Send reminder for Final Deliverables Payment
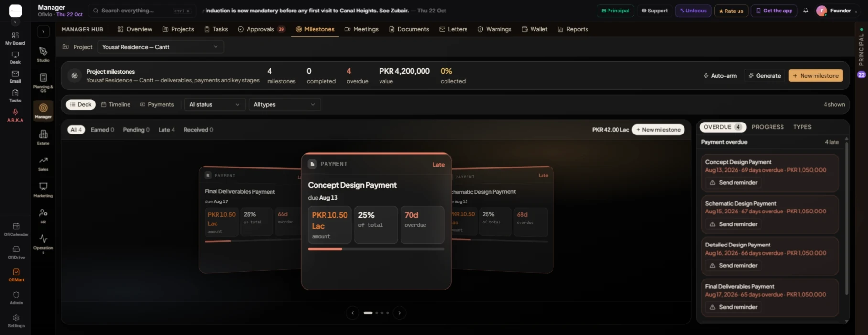The width and height of the screenshot is (868, 335). tap(734, 307)
